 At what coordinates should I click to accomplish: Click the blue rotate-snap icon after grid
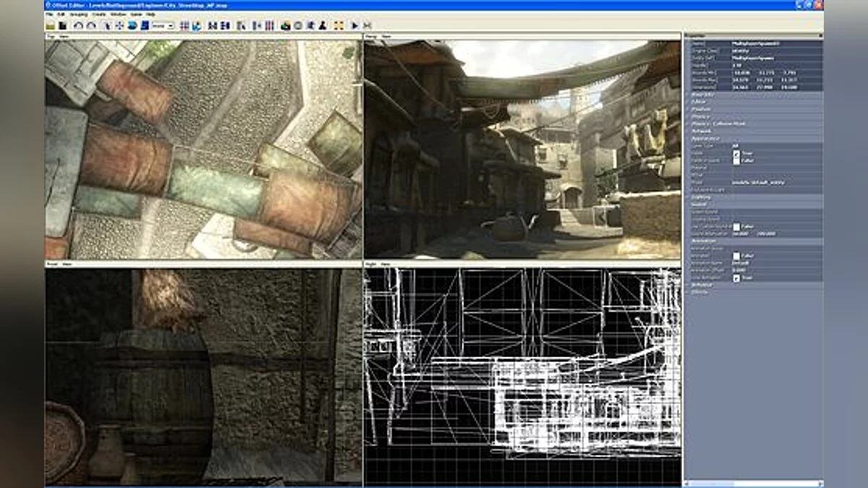195,25
